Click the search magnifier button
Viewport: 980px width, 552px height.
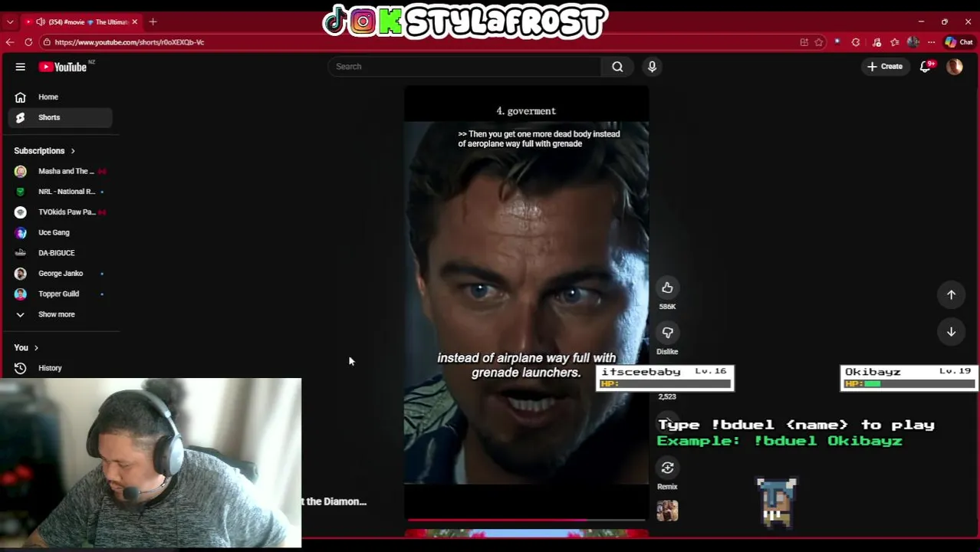point(617,67)
